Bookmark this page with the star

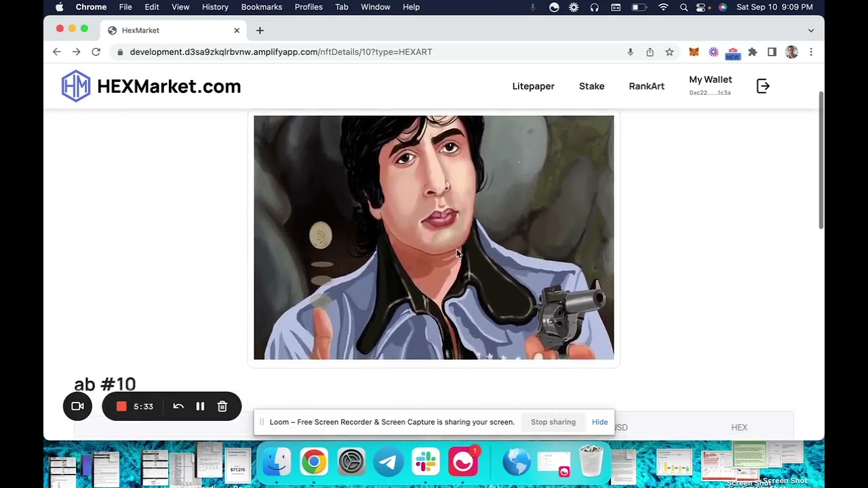click(669, 52)
